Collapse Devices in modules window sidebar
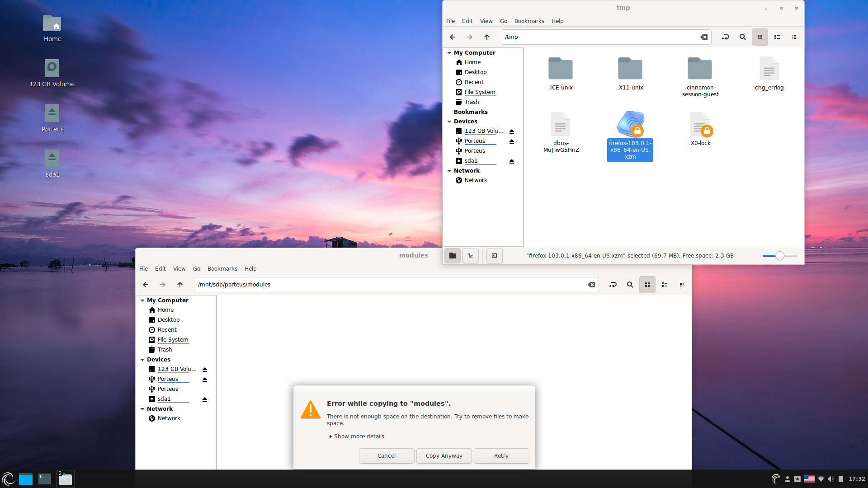868x488 pixels. (142, 360)
